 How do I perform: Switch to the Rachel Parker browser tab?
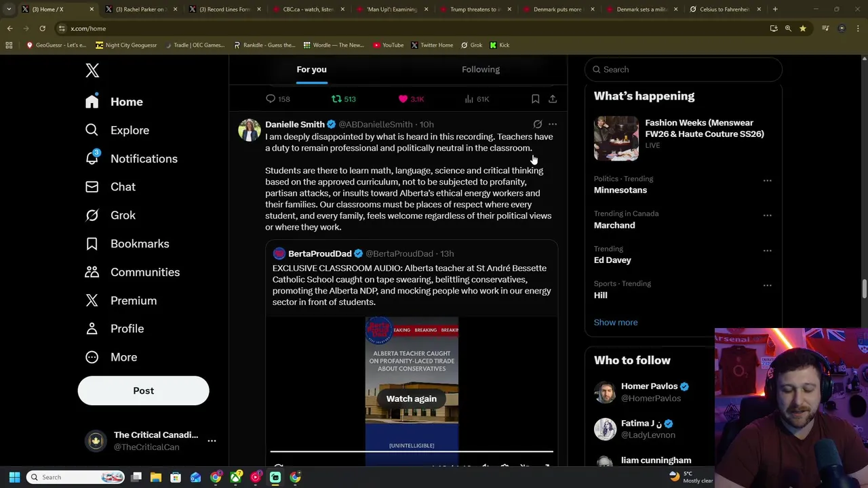pos(141,9)
